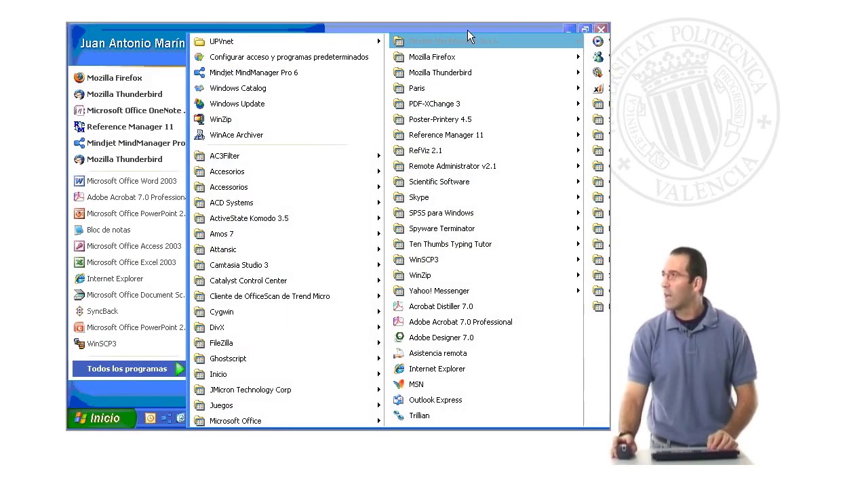The image size is (868, 488).
Task: Open the Trillian icon
Action: click(x=399, y=415)
